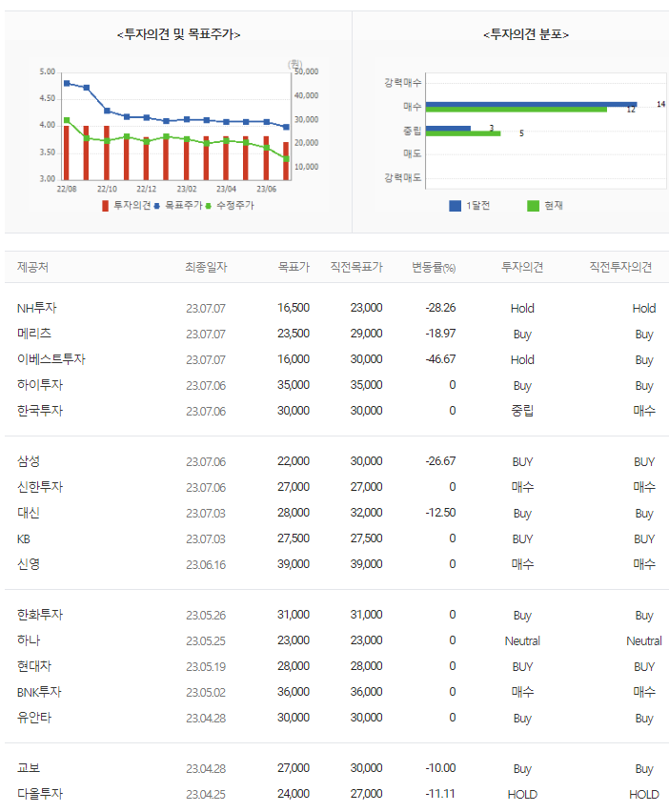
Task: Click the 신영 provider name
Action: pyautogui.click(x=29, y=564)
